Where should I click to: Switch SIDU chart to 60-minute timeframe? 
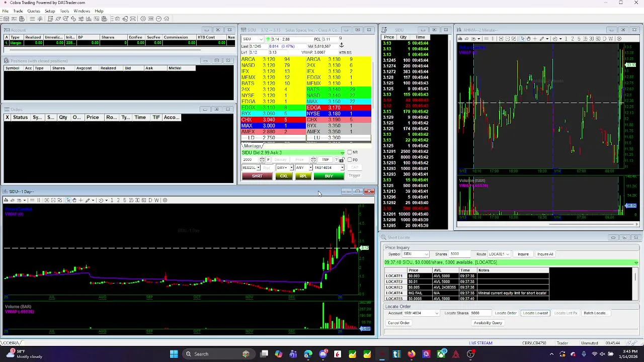(x=144, y=200)
